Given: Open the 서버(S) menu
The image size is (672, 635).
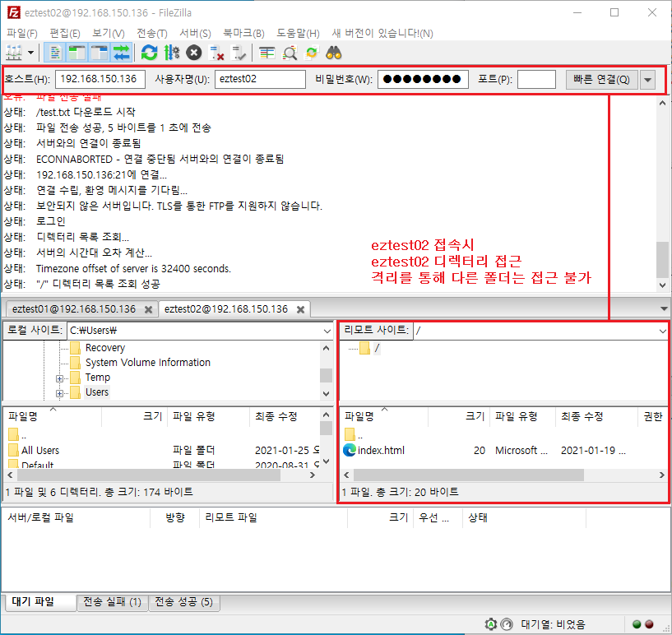Looking at the screenshot, I should [x=195, y=34].
